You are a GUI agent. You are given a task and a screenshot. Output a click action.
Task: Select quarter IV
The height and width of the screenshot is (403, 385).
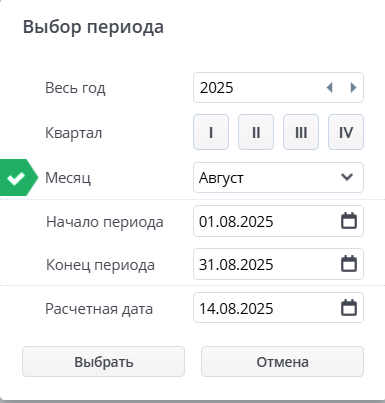[346, 132]
